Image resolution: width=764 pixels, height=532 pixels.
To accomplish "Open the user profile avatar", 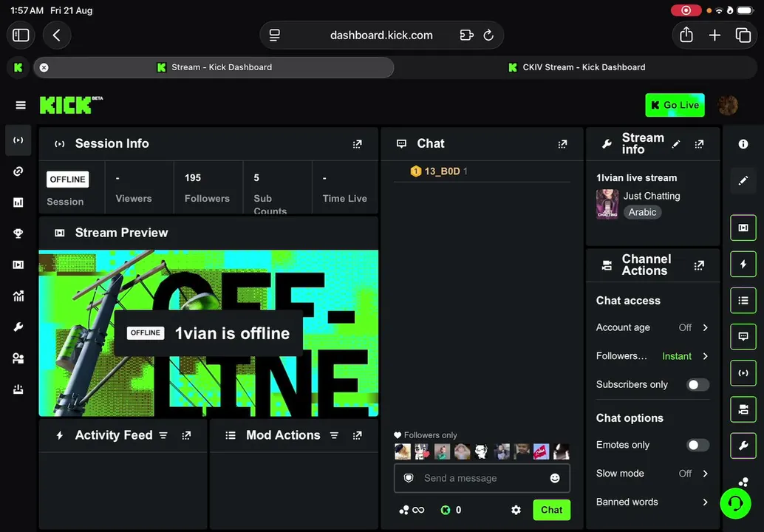I will coord(728,105).
